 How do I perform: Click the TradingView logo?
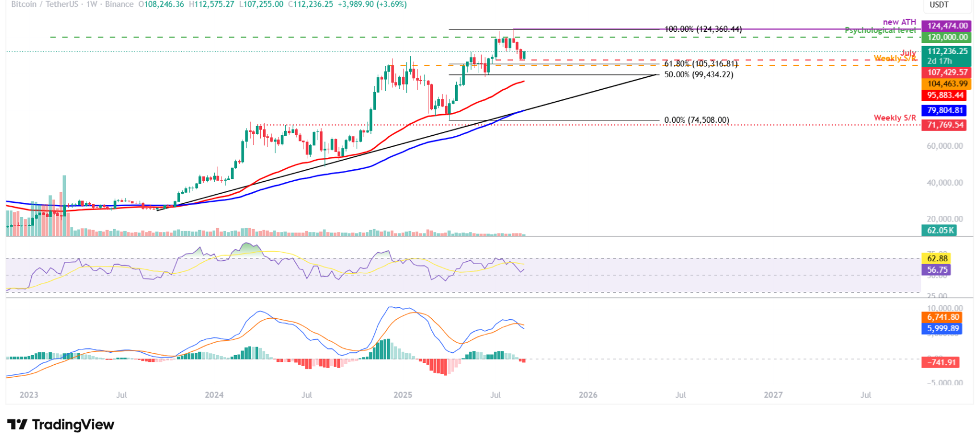(x=60, y=424)
